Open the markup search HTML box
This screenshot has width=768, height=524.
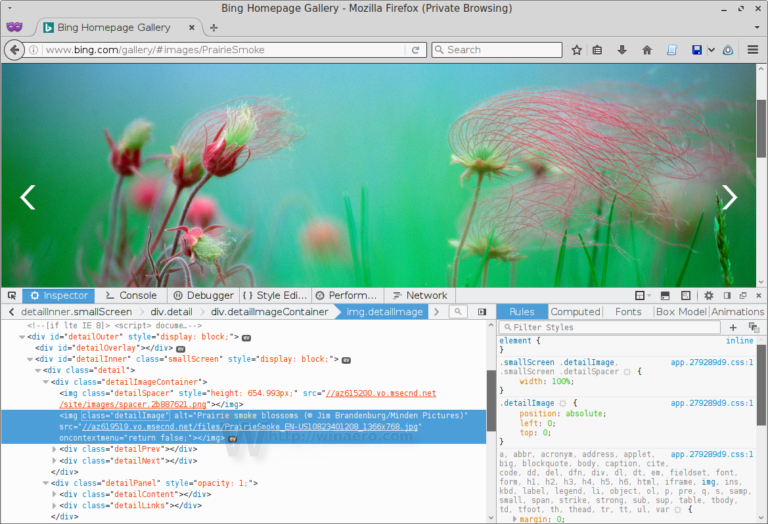[x=458, y=311]
